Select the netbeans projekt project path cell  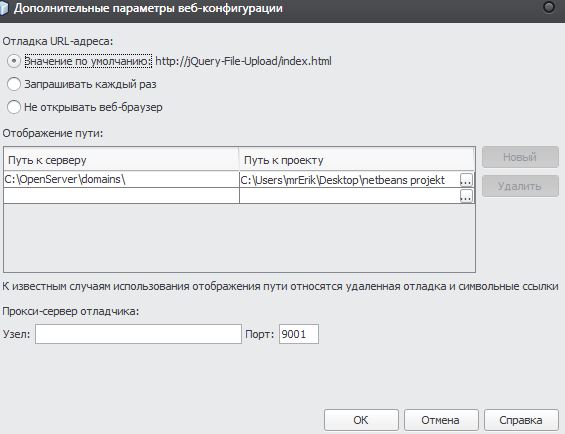click(x=350, y=180)
